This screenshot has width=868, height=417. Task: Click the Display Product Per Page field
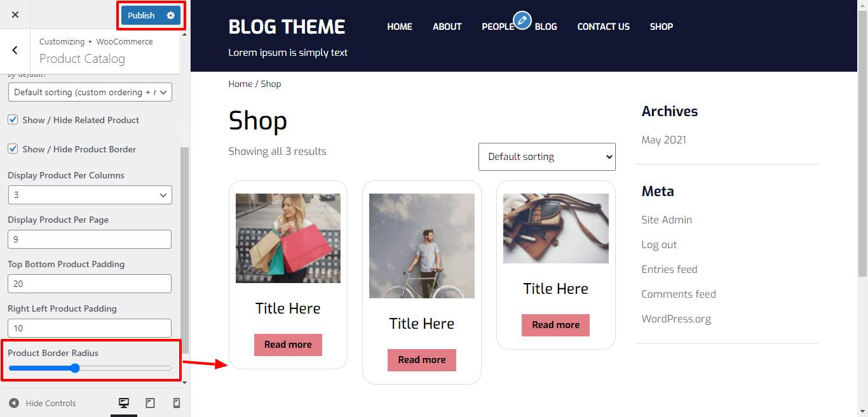point(90,239)
